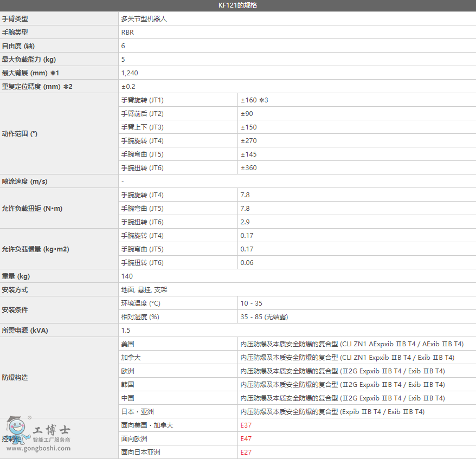Select the 所需电源 (kVA) 1.5 value

[126, 331]
